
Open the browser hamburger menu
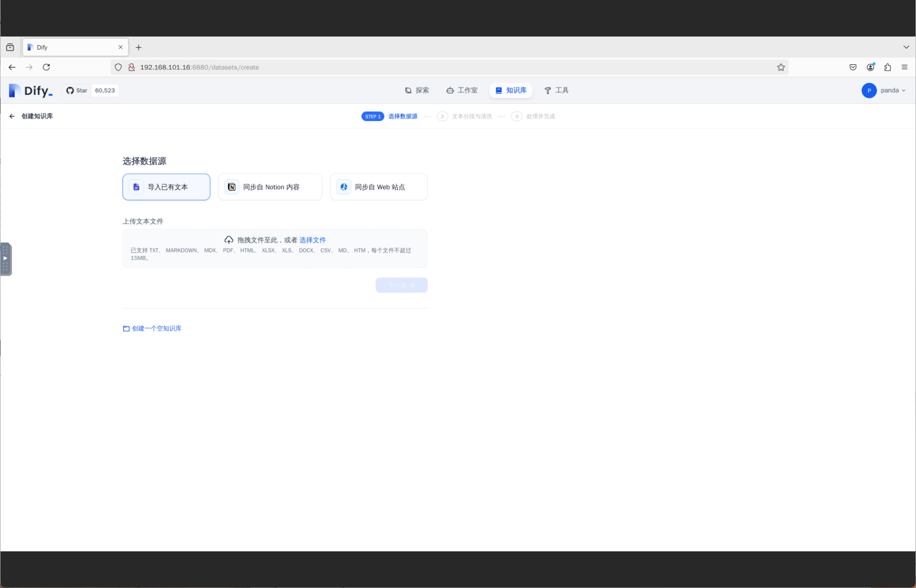click(904, 67)
